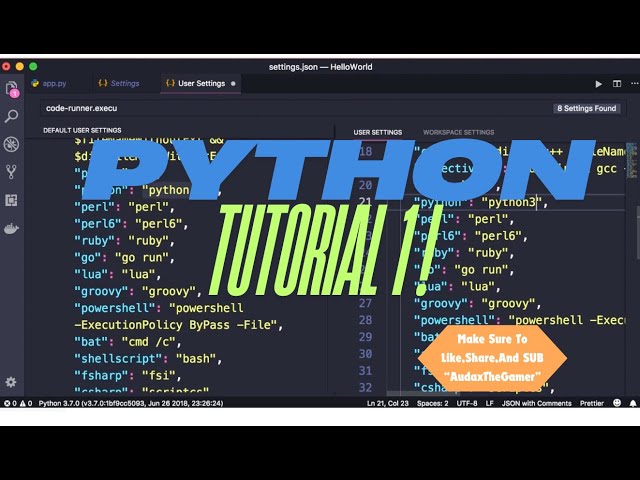Screen dimensions: 640x480
Task: Click line number 31 in user settings gutter
Action: [x=365, y=371]
